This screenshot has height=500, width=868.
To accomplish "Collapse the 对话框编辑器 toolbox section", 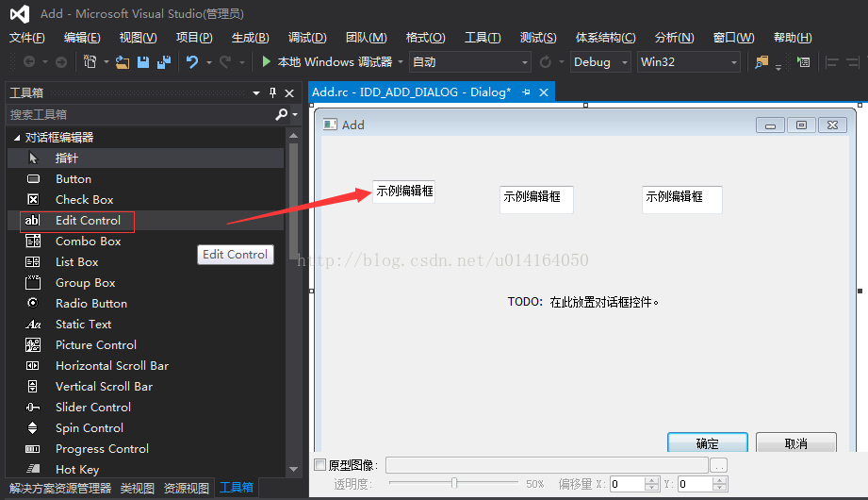I will (17, 138).
